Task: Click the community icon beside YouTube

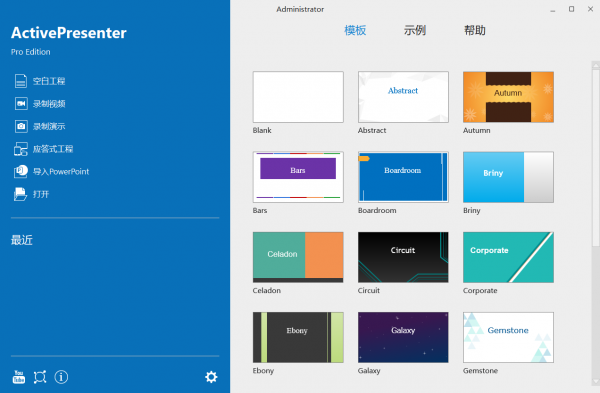Action: pyautogui.click(x=40, y=377)
